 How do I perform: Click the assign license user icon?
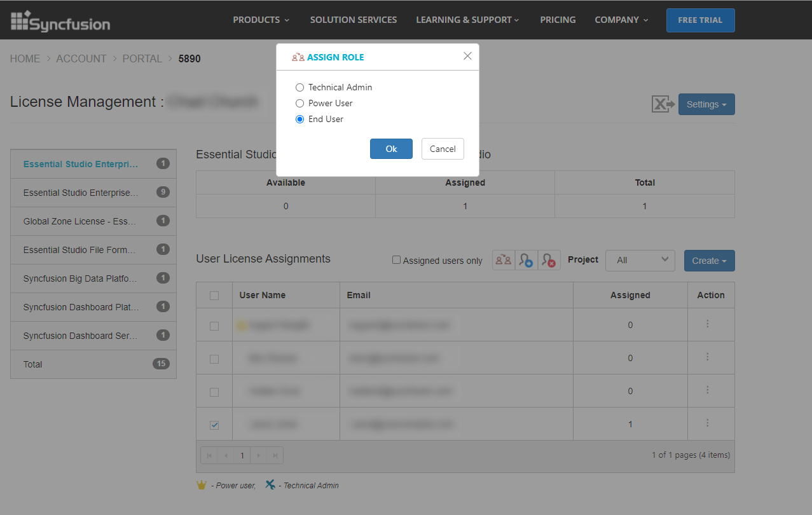tap(526, 260)
